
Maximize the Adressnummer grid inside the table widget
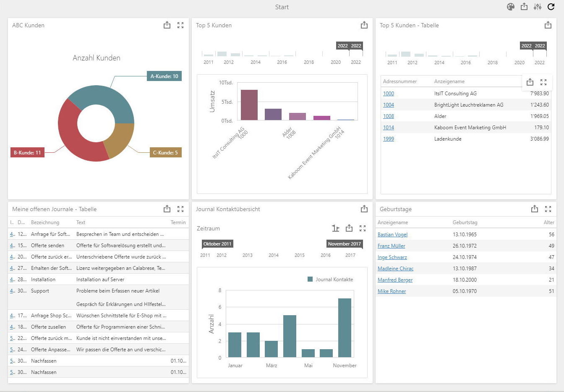tap(543, 82)
